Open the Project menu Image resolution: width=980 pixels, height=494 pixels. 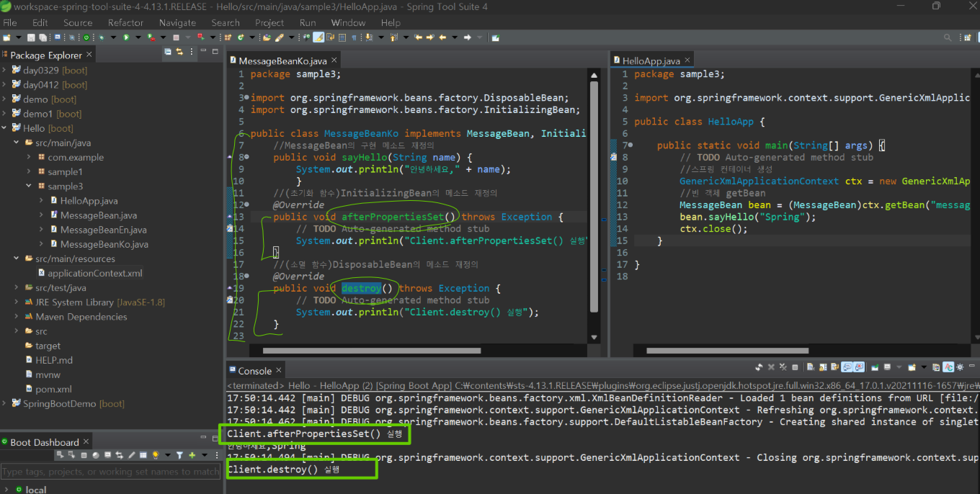coord(269,22)
